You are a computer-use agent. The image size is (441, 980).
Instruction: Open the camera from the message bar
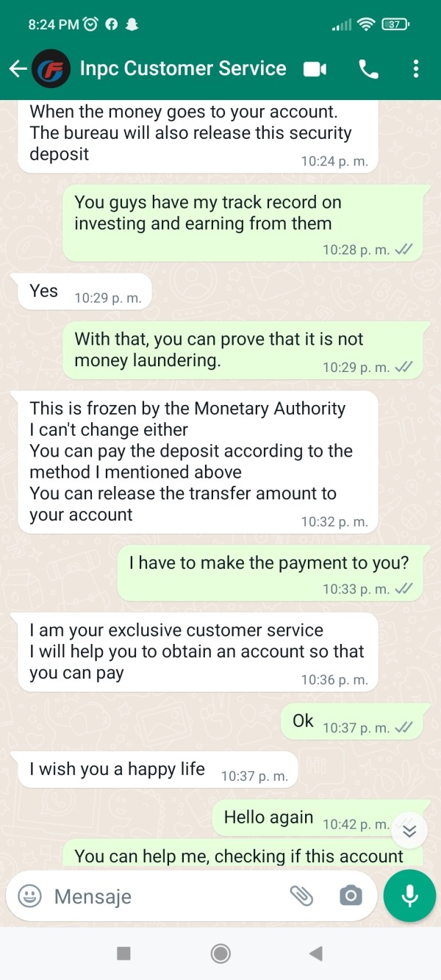351,895
